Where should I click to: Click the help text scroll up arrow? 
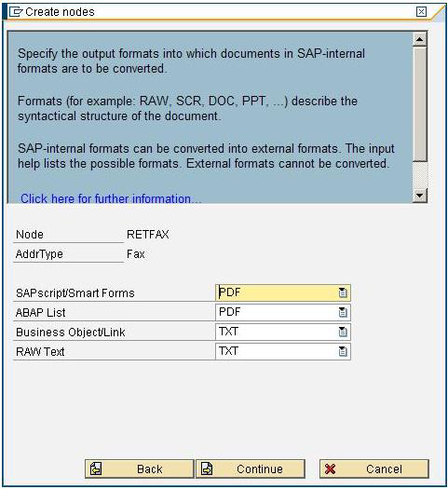420,39
